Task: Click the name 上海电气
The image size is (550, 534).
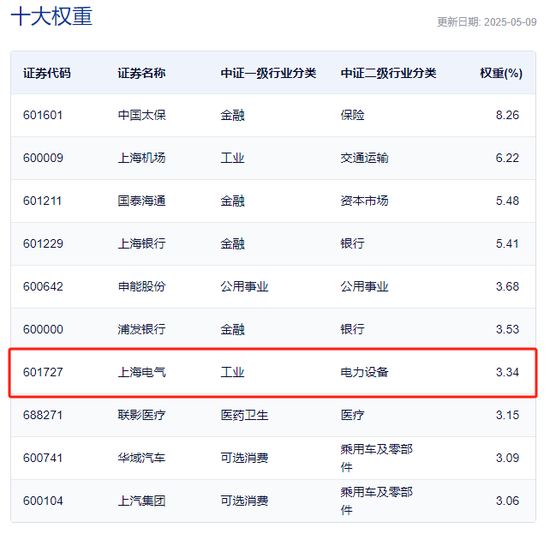Action: pos(142,372)
